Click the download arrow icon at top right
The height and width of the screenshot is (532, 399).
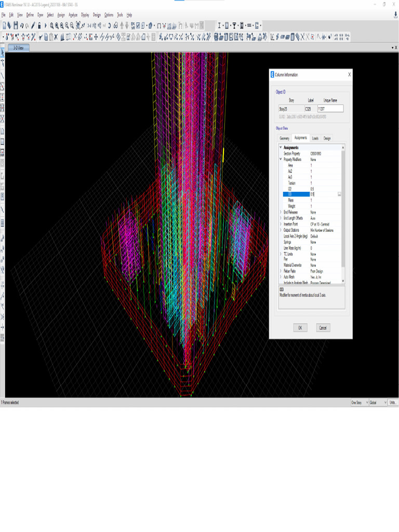click(395, 15)
